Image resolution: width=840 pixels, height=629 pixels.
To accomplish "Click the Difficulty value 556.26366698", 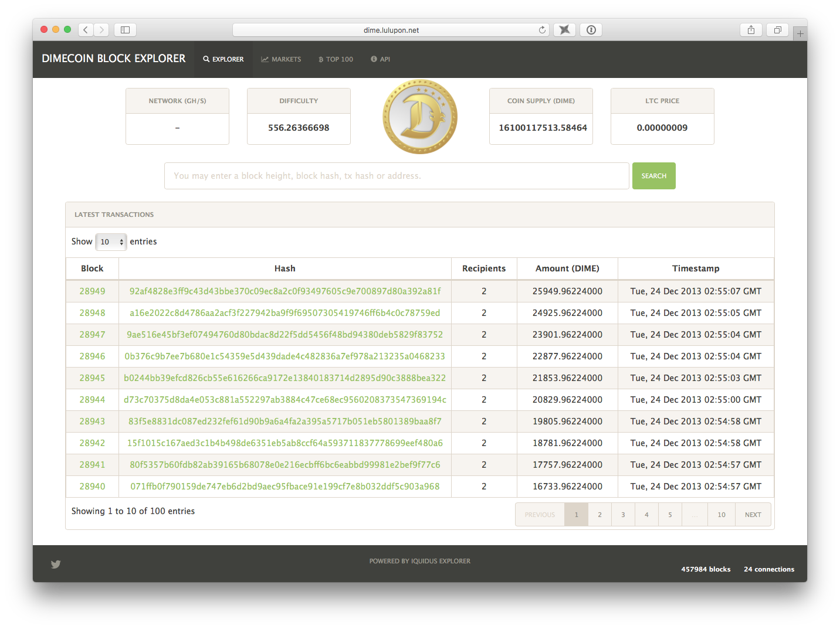I will tap(299, 128).
